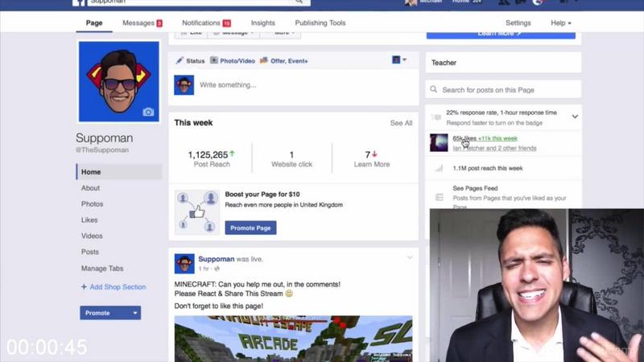The image size is (644, 362).
Task: Select Home in the page sidebar
Action: [119, 172]
